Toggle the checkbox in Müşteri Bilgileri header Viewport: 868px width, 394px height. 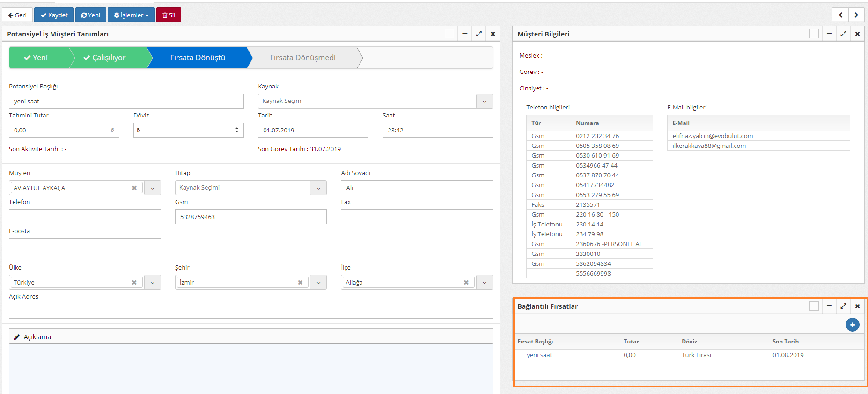click(814, 34)
